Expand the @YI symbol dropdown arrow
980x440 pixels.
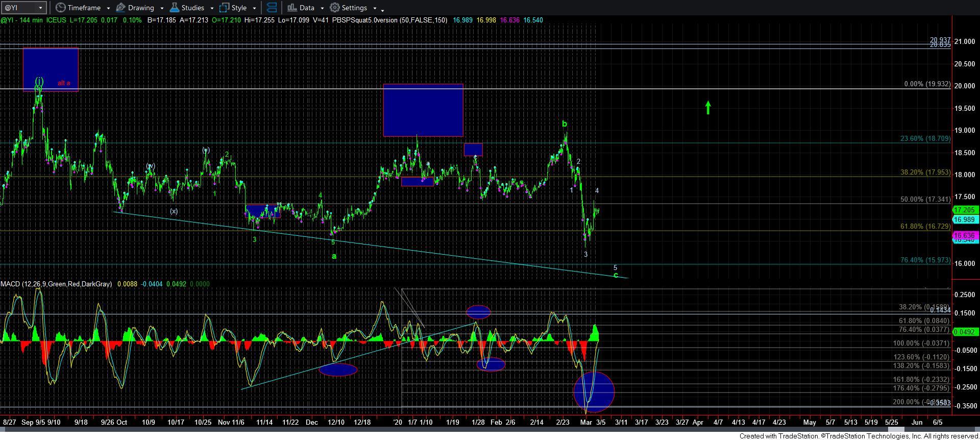coord(41,8)
